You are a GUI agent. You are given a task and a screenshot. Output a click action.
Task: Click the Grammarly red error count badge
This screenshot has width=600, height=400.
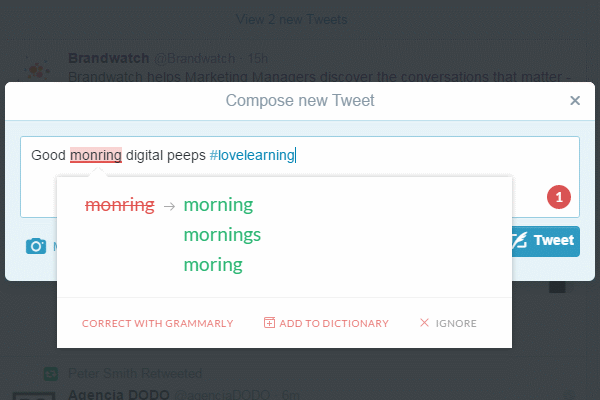[x=559, y=197]
